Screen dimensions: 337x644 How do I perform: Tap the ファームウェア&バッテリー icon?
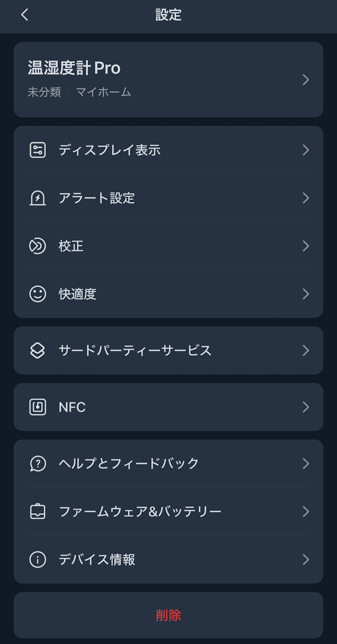(x=38, y=511)
